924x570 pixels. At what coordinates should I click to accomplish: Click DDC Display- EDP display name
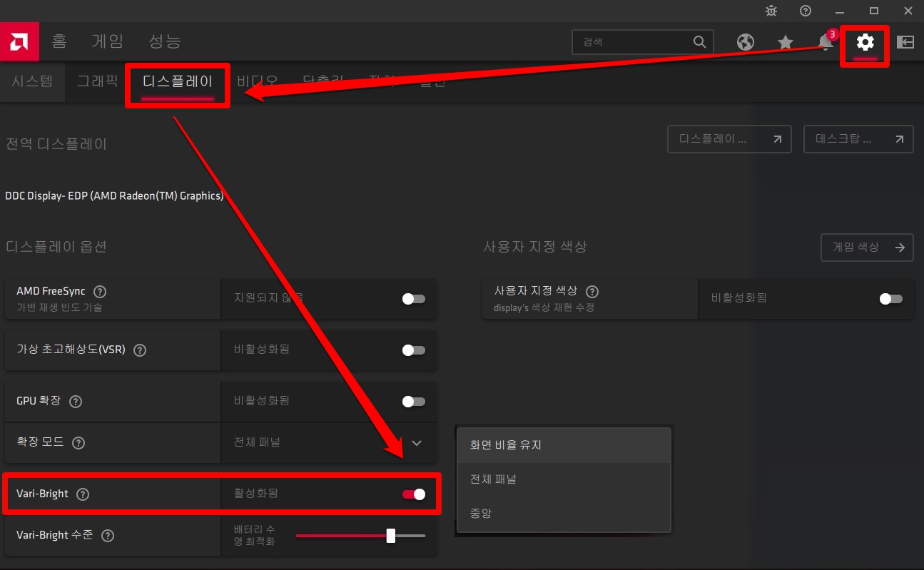[114, 195]
